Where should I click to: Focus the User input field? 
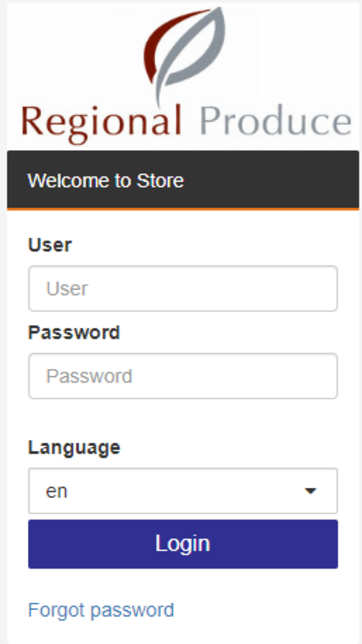(183, 288)
